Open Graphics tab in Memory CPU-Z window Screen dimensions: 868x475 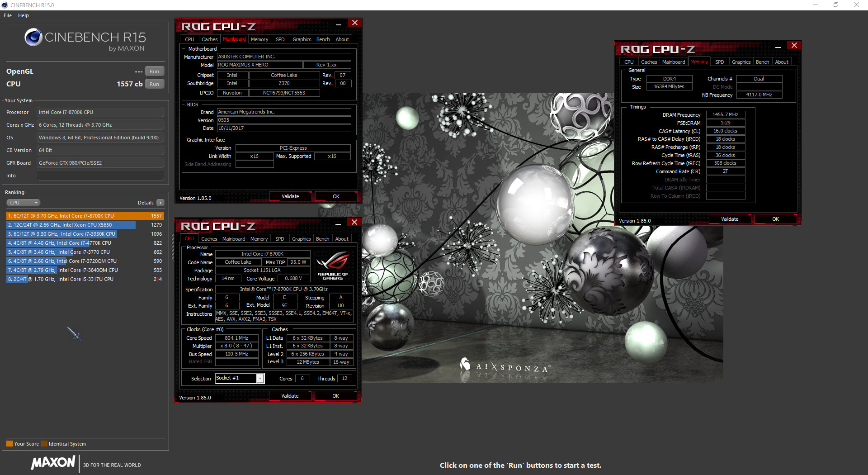click(x=741, y=62)
